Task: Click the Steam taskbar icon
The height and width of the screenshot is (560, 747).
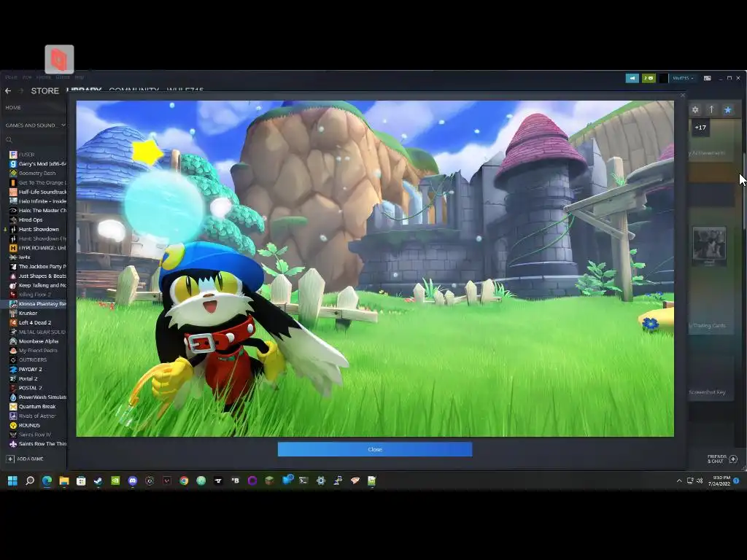Action: click(x=98, y=481)
